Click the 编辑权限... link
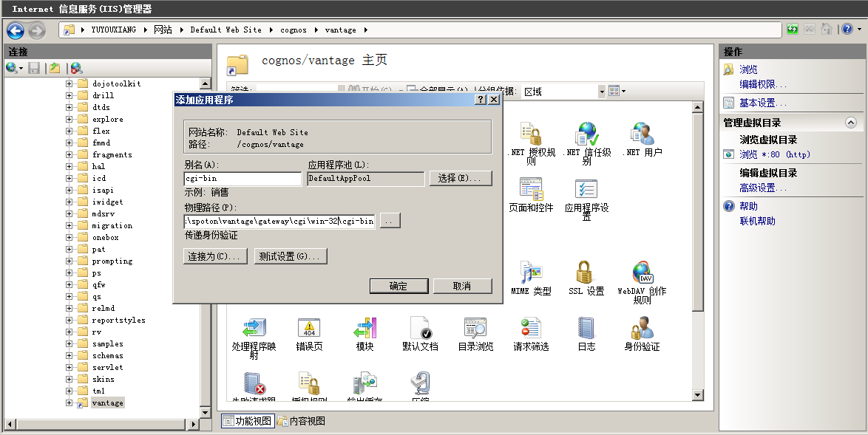This screenshot has height=435, width=868. (763, 85)
